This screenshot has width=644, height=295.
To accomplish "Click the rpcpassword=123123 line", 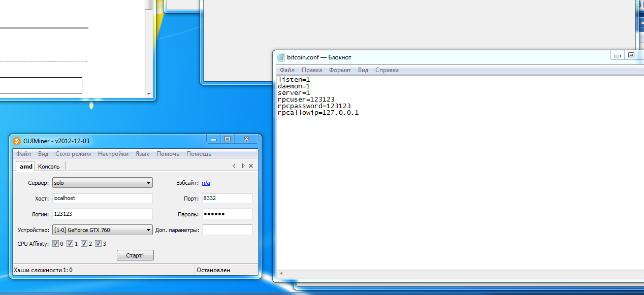I will (314, 106).
